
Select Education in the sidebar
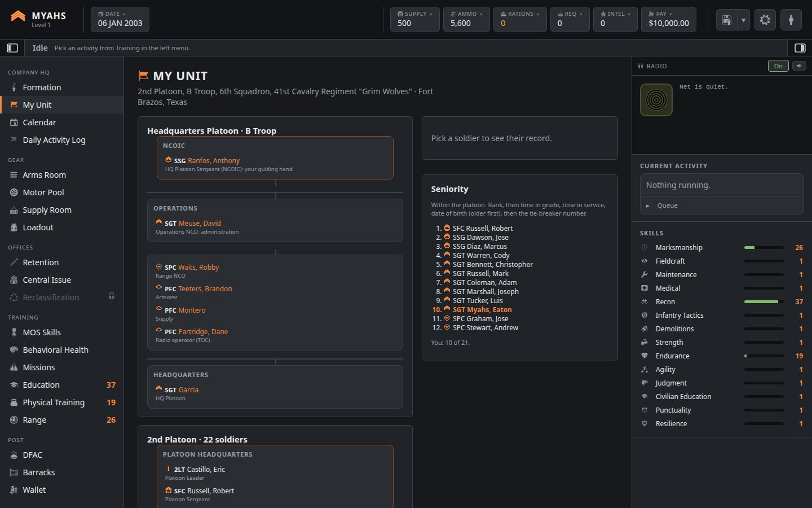click(x=62, y=385)
